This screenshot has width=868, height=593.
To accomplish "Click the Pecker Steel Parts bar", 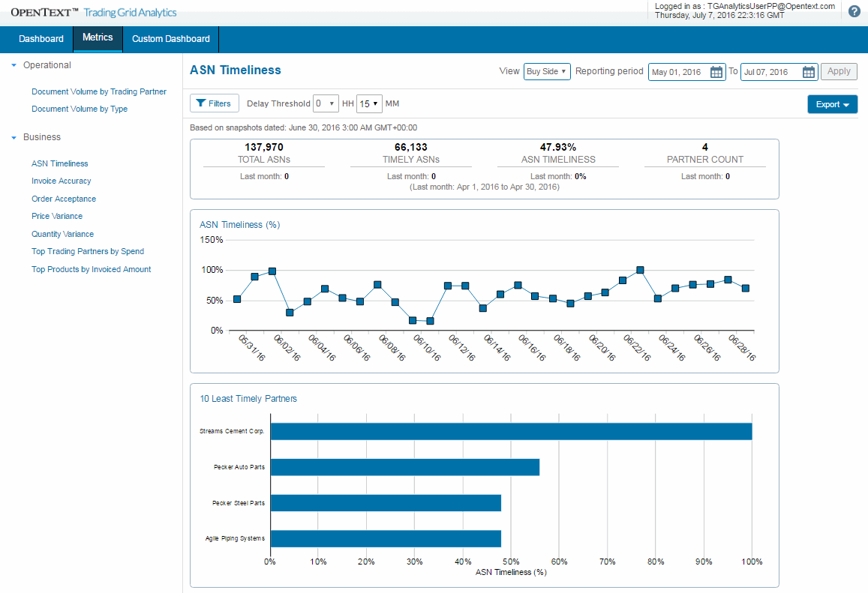I will pyautogui.click(x=386, y=503).
